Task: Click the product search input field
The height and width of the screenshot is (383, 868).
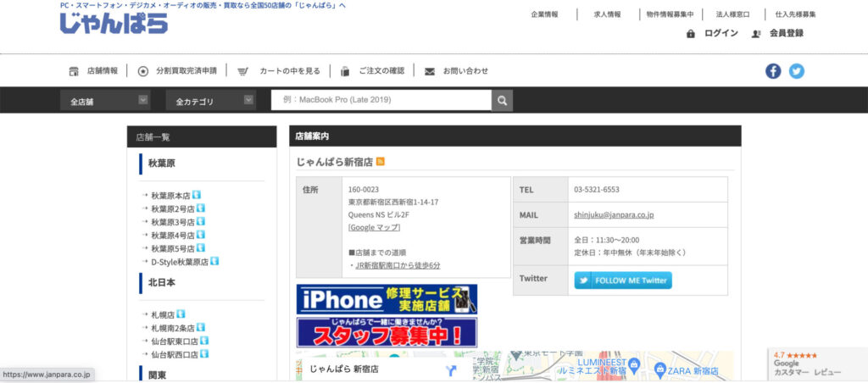Action: pos(381,100)
